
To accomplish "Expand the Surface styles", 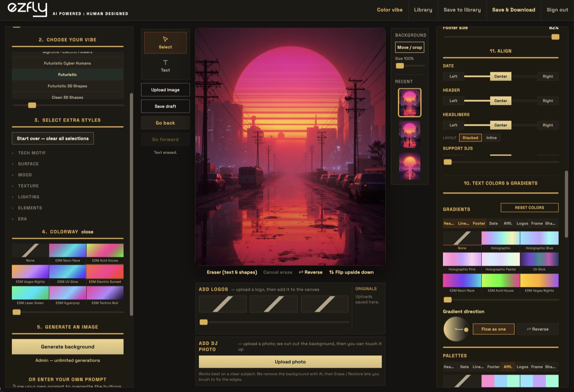I will [28, 164].
